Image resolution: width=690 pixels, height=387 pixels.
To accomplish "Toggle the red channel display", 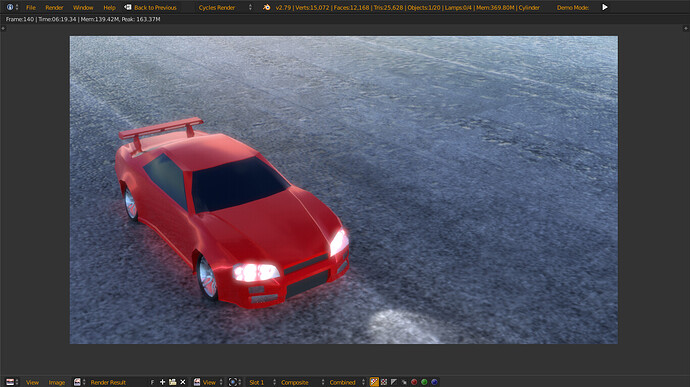I will coord(414,382).
